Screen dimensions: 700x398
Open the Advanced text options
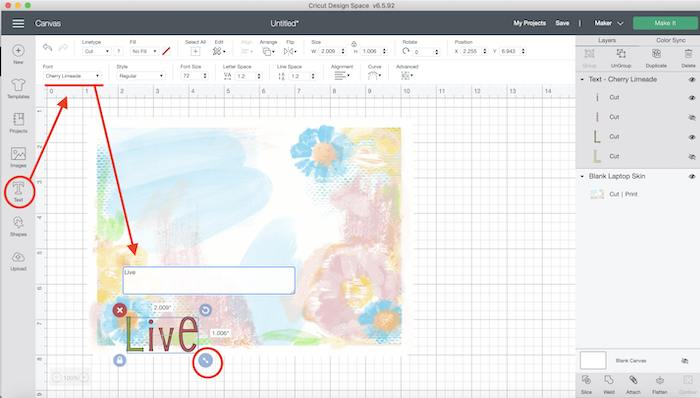(x=407, y=76)
